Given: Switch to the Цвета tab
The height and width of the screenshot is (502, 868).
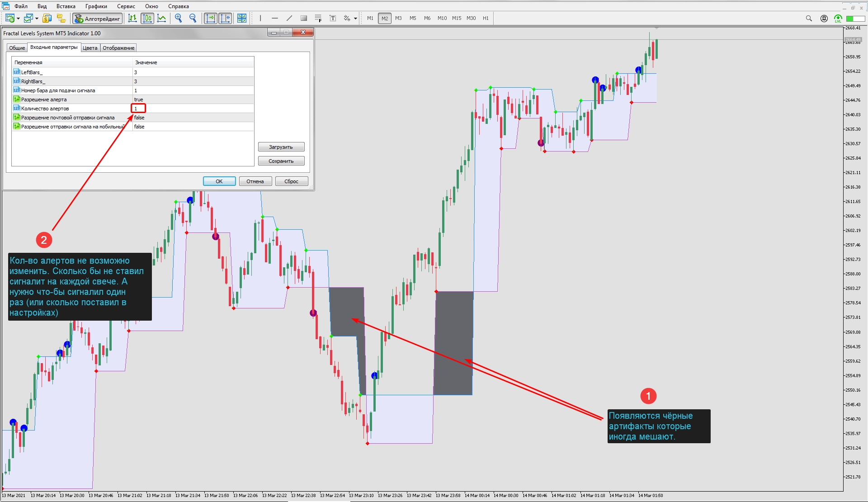Looking at the screenshot, I should pos(90,48).
